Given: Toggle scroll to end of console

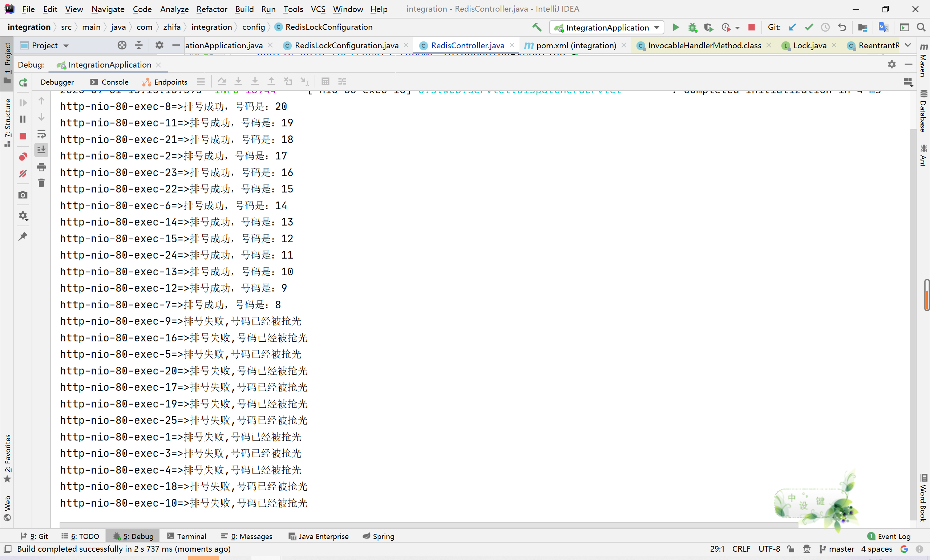Looking at the screenshot, I should [41, 150].
